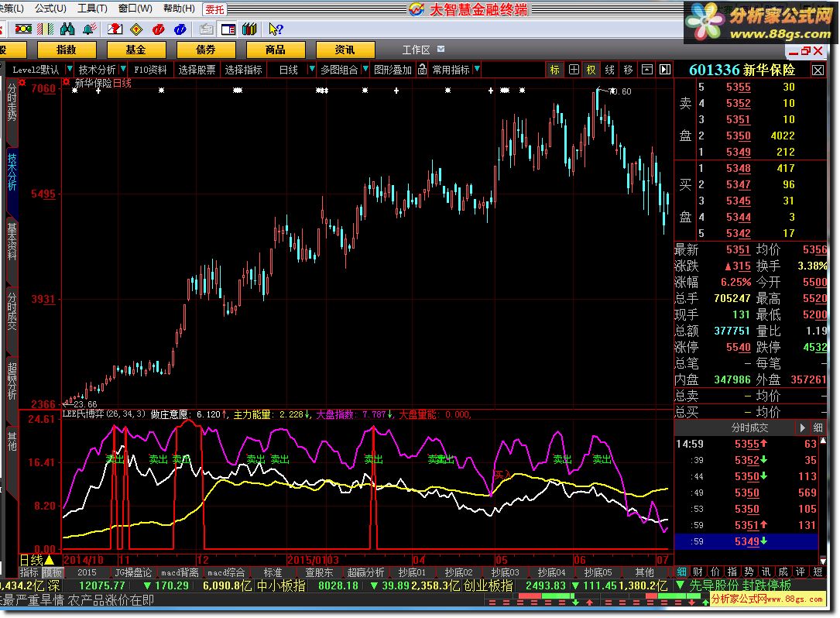Click the 分时成交 list scrollbar up arrow
The height and width of the screenshot is (618, 840).
click(x=823, y=441)
